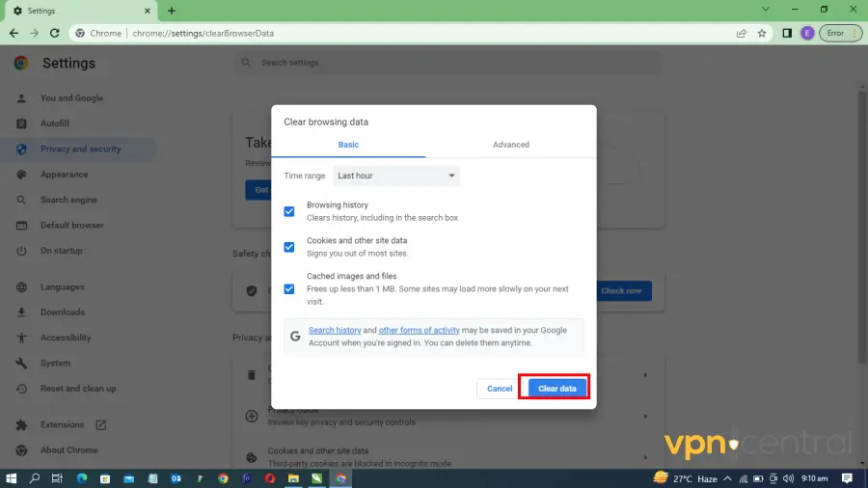This screenshot has width=868, height=488.
Task: Click the 9:10 am clock
Action: (x=815, y=478)
